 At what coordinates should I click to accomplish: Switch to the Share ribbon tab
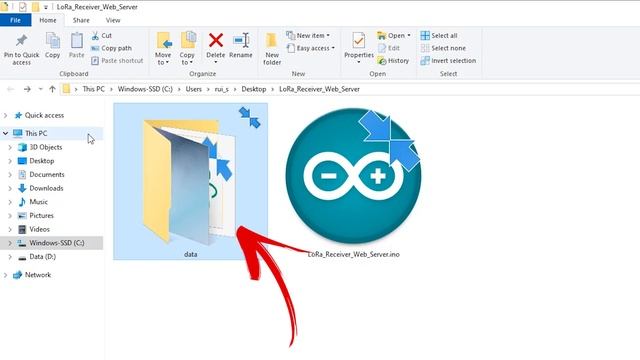click(x=81, y=20)
